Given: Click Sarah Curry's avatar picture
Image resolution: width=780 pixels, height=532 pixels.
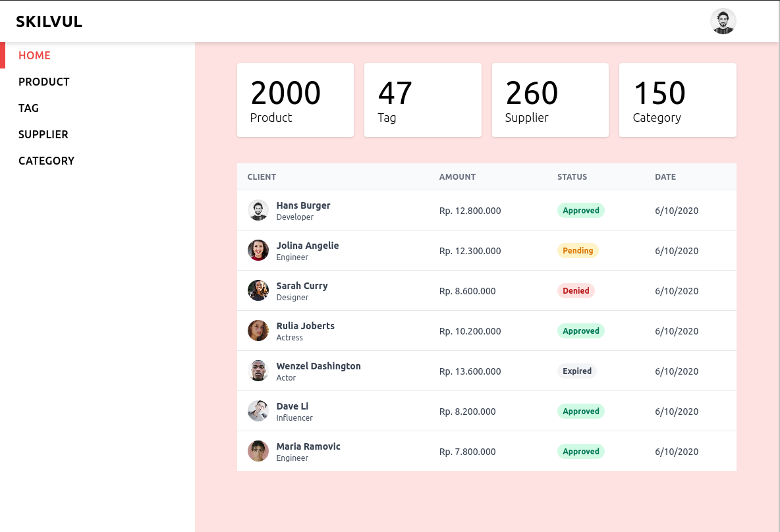Looking at the screenshot, I should pyautogui.click(x=258, y=291).
